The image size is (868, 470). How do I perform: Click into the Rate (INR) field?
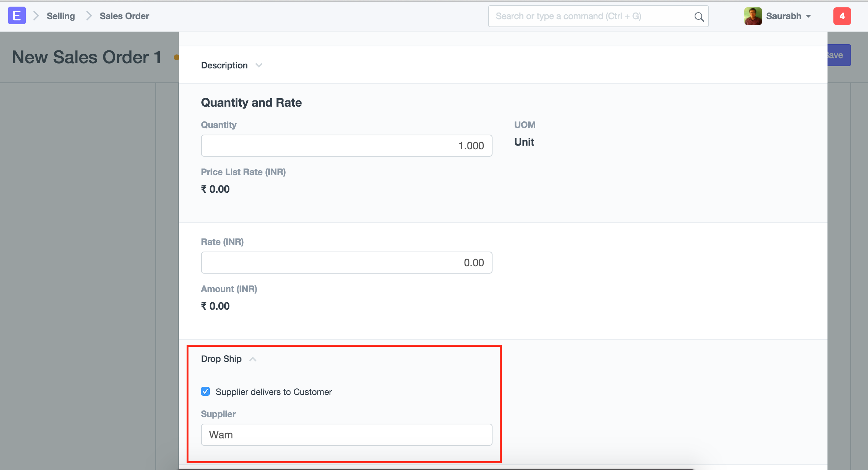pyautogui.click(x=346, y=263)
